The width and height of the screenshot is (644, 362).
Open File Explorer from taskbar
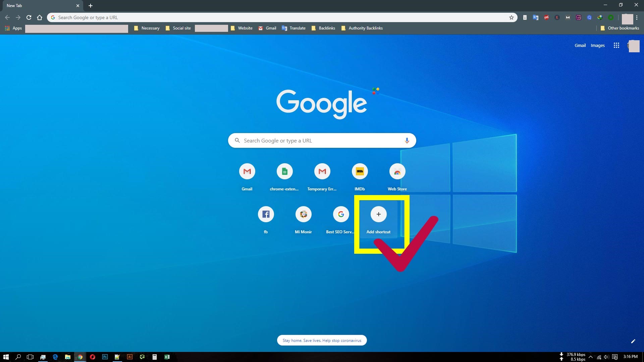[x=68, y=357]
